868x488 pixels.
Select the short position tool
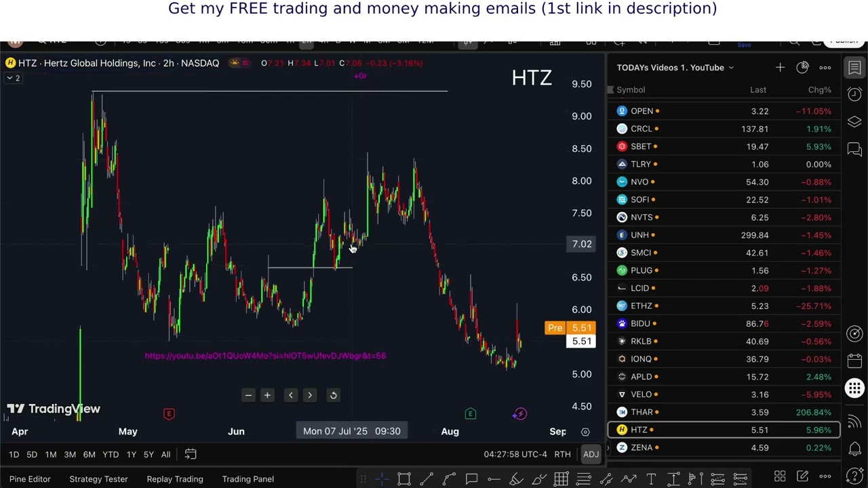point(741,479)
